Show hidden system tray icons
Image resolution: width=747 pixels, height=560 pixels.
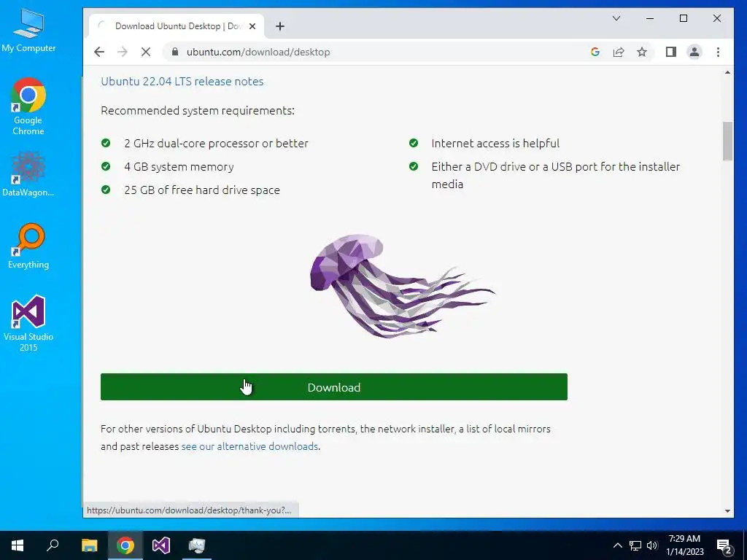[x=617, y=545]
